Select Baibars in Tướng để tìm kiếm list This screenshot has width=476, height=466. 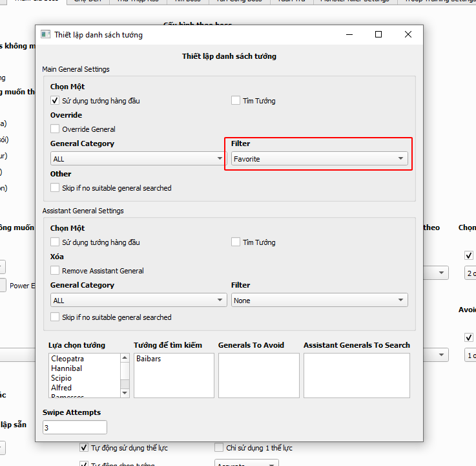[x=148, y=358]
